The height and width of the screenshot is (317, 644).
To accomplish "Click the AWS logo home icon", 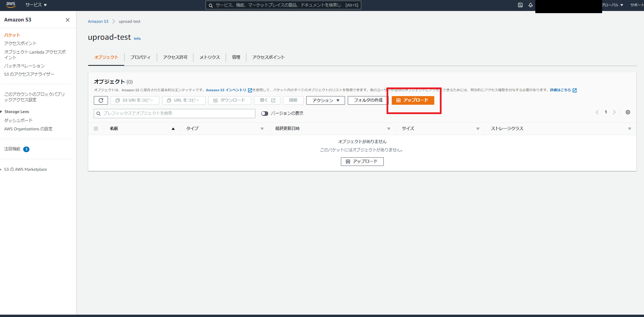I will pyautogui.click(x=11, y=5).
